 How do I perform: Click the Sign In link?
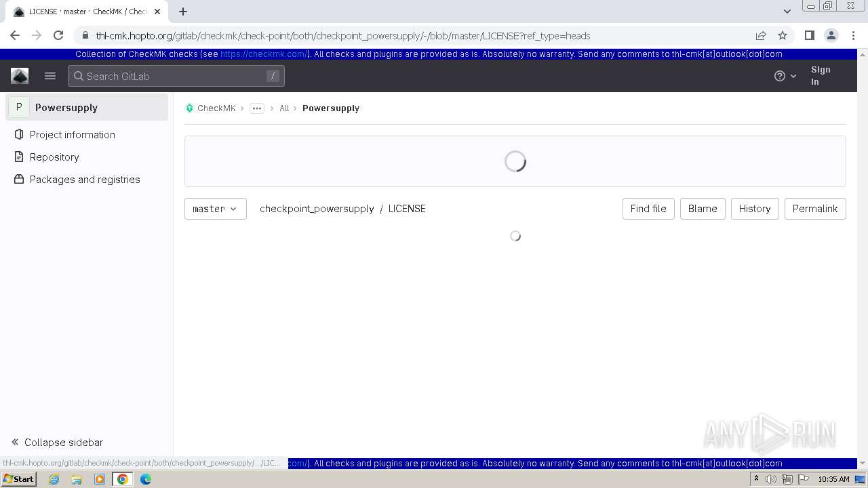tap(821, 75)
